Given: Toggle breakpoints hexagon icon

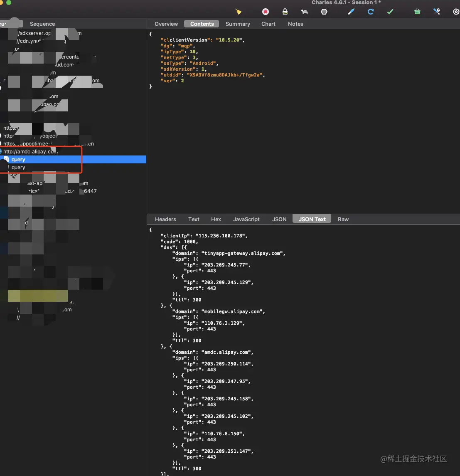Looking at the screenshot, I should point(324,12).
